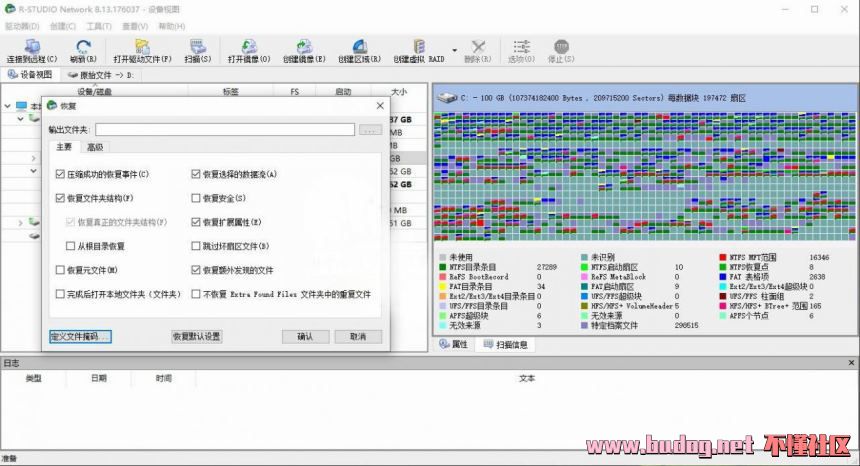Switch to the 属性 tab

coord(454,344)
